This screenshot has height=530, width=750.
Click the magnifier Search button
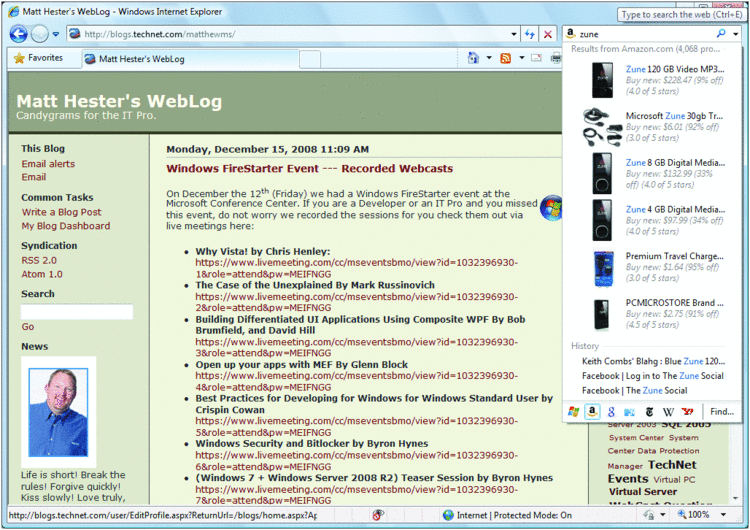click(x=721, y=33)
